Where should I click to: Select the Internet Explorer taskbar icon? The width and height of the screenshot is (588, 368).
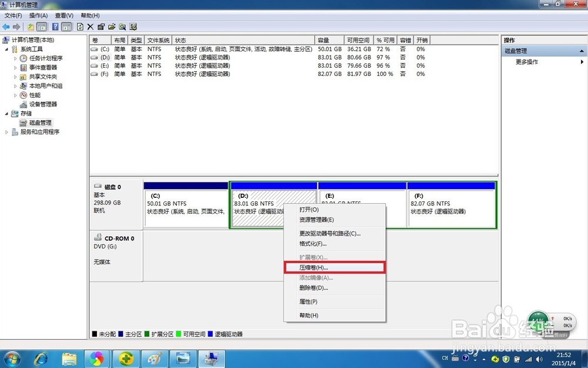pos(41,357)
